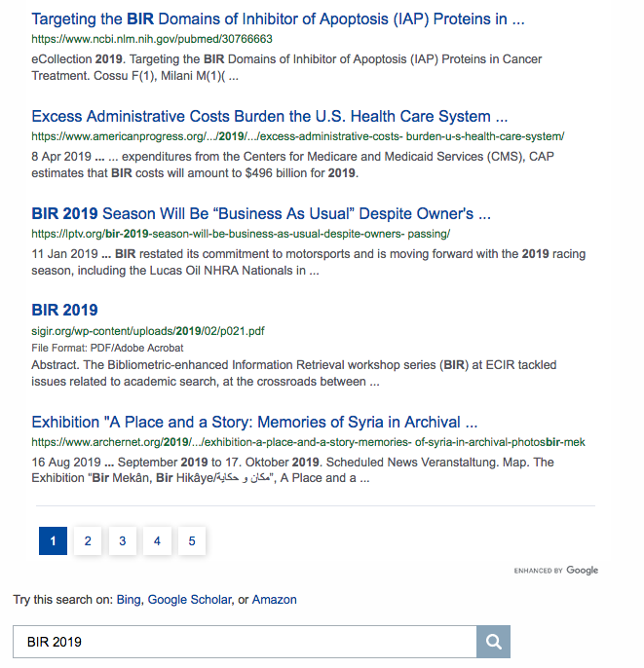Click the search field containing BIR 2019
644x668 pixels.
(244, 642)
